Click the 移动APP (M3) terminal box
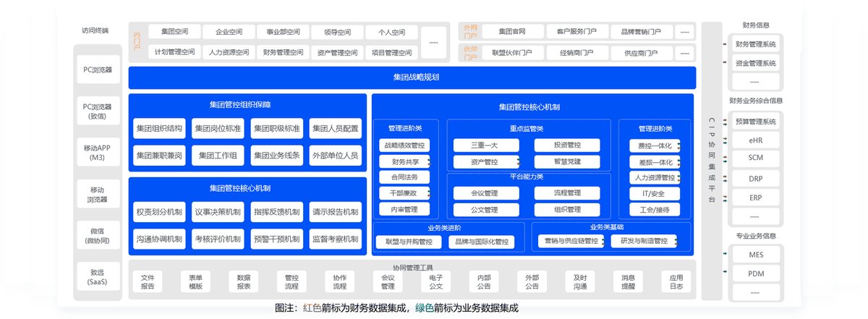The height and width of the screenshot is (319, 868). coord(98,153)
